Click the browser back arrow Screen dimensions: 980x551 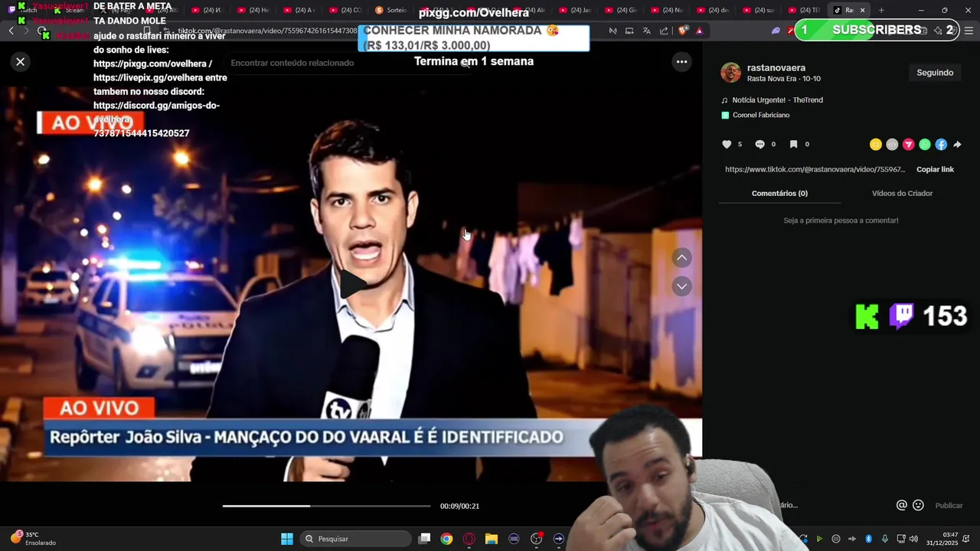click(x=11, y=31)
